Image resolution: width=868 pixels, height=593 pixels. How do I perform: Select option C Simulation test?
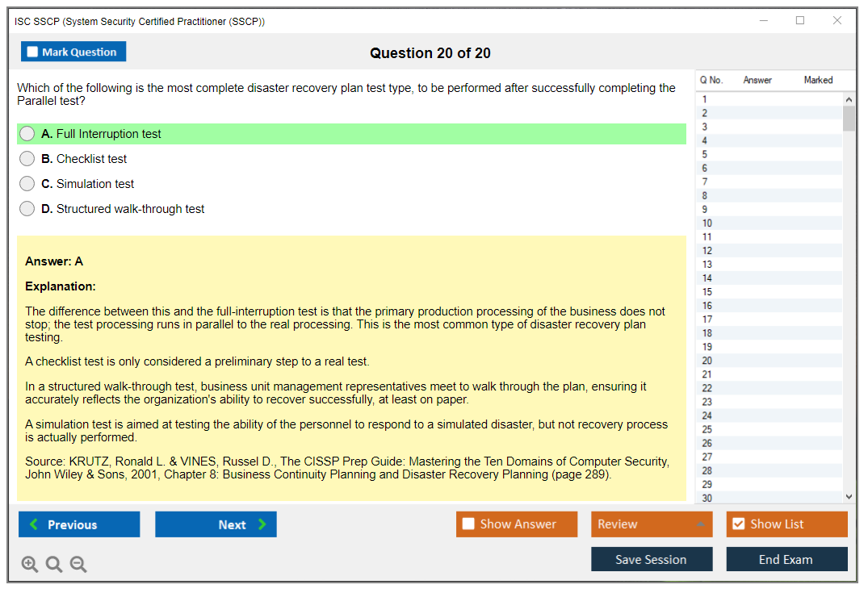[x=27, y=184]
